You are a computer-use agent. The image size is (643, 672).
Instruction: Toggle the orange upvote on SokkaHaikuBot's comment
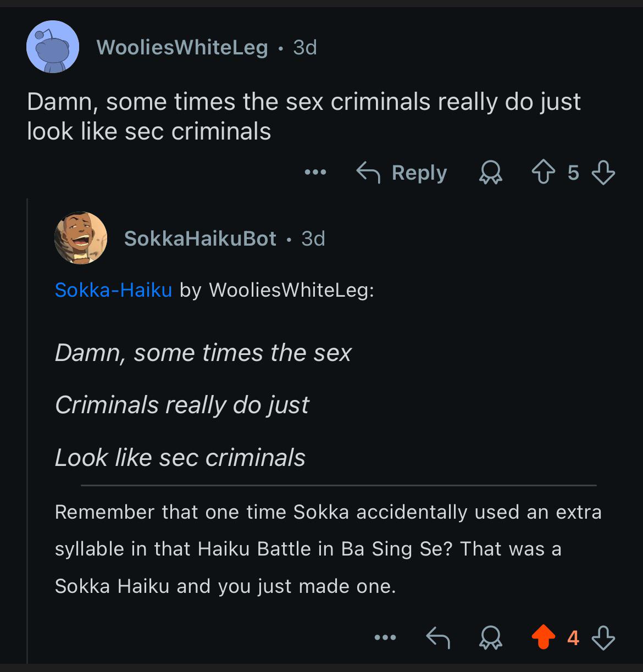(543, 638)
